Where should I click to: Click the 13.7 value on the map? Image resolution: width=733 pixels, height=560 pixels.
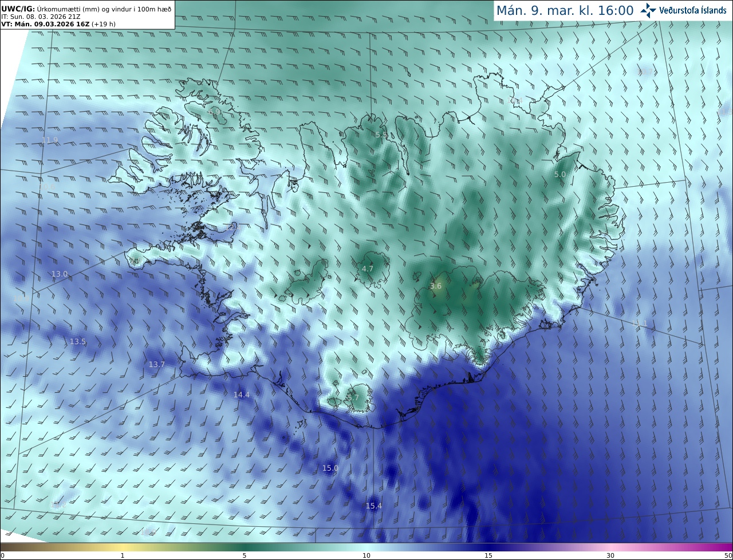tap(156, 365)
